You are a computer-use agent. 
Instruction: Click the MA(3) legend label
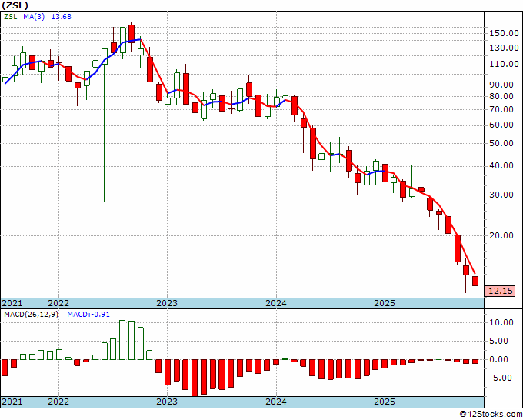click(34, 16)
